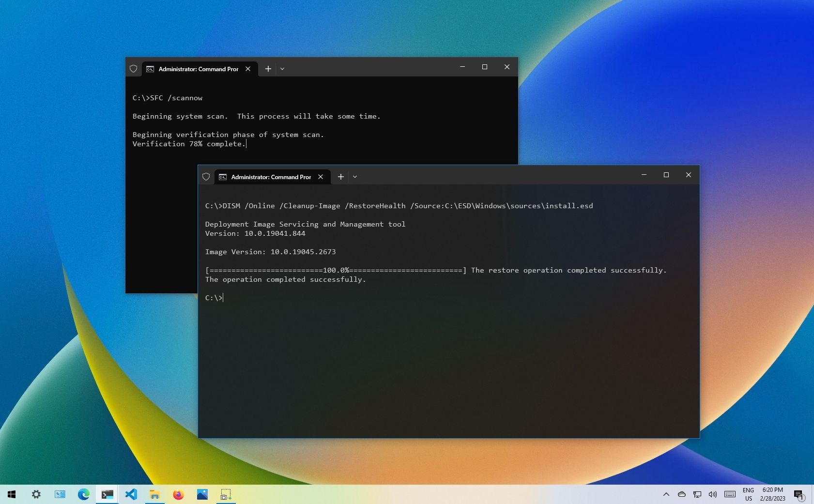The height and width of the screenshot is (504, 814).
Task: Click 'Verification 78% complete.' text
Action: pyautogui.click(x=189, y=144)
